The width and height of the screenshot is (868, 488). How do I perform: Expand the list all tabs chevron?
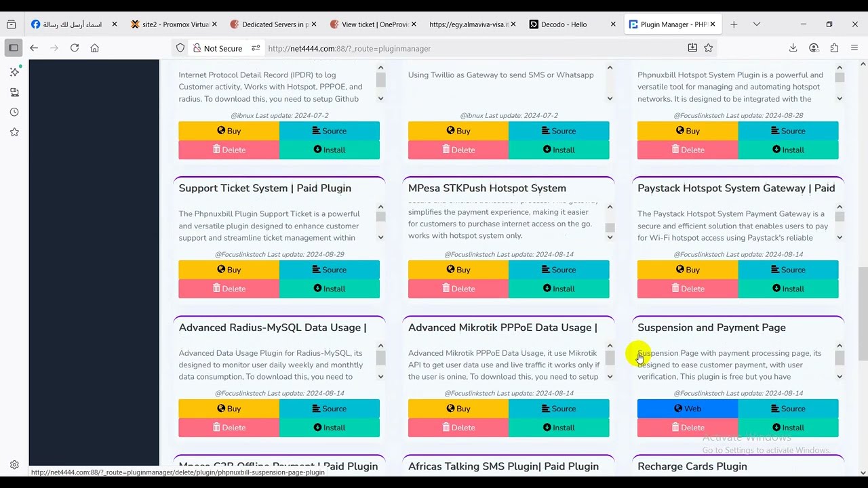click(x=757, y=24)
